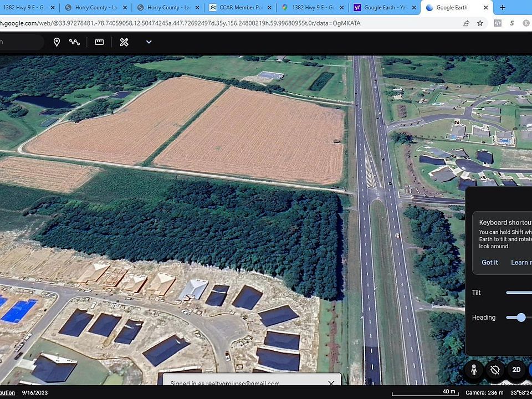Click the Learn more link in shortcut tip
The image size is (532, 399).
[x=520, y=262]
